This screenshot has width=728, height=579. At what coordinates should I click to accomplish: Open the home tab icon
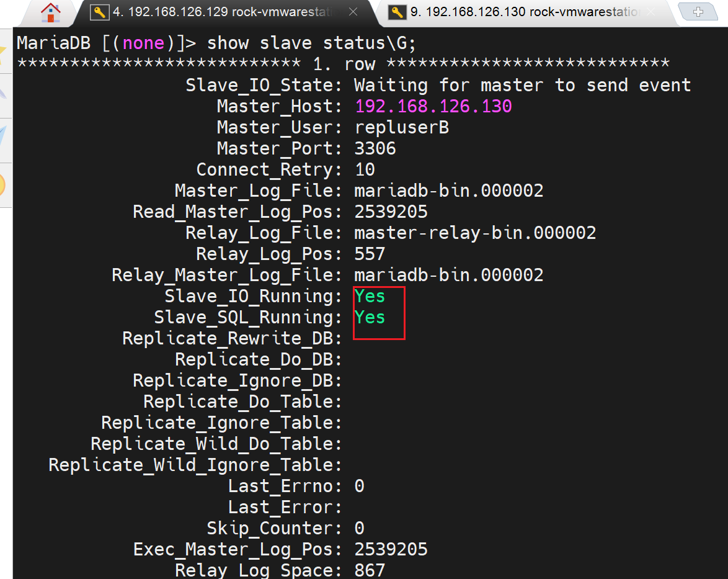51,12
